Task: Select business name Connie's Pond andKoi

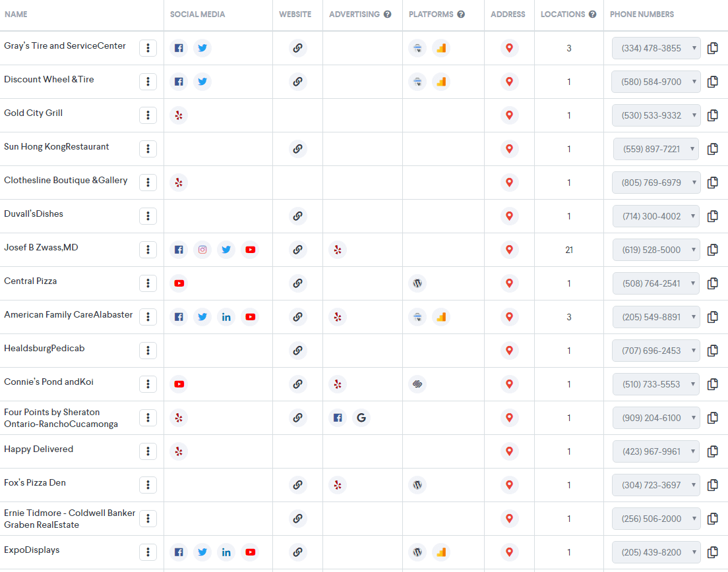Action: pyautogui.click(x=49, y=382)
